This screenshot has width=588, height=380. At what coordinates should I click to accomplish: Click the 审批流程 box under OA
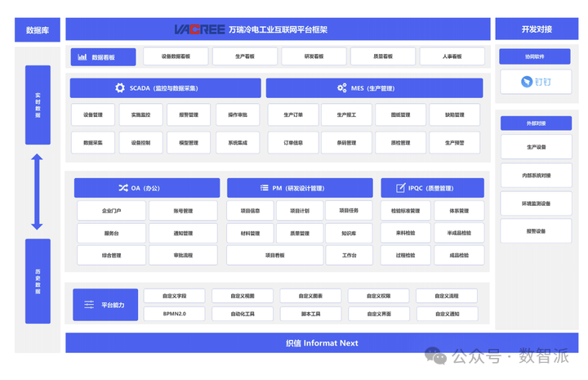click(x=183, y=255)
